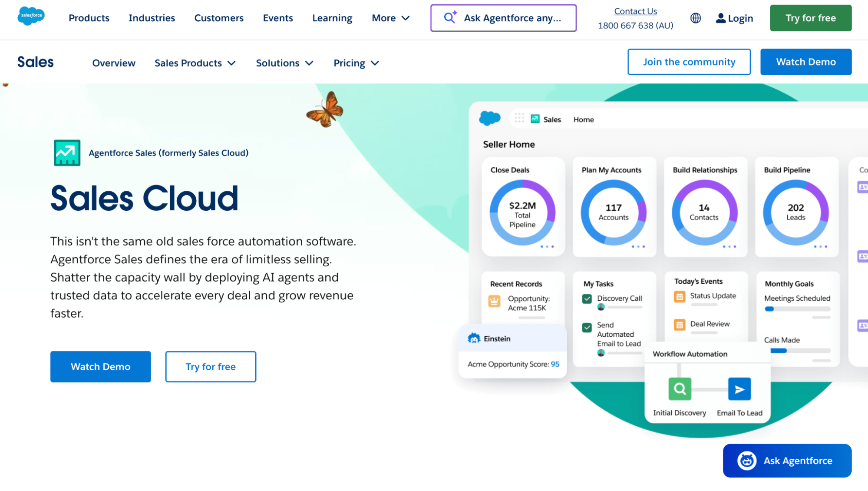Screen dimensions: 868x491
Task: Open Build Relationships three-dot menu
Action: coord(729,246)
